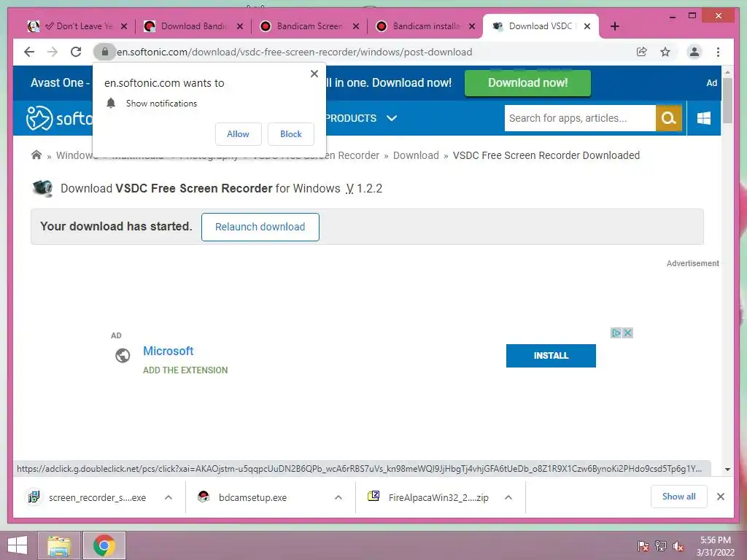Go to Softonic home breadcrumb icon
The width and height of the screenshot is (747, 560).
[x=36, y=155]
